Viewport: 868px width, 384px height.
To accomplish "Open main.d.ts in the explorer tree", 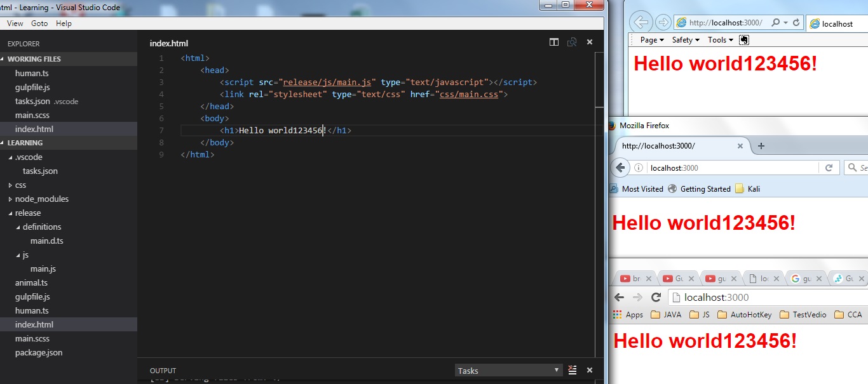I will tap(69, 241).
